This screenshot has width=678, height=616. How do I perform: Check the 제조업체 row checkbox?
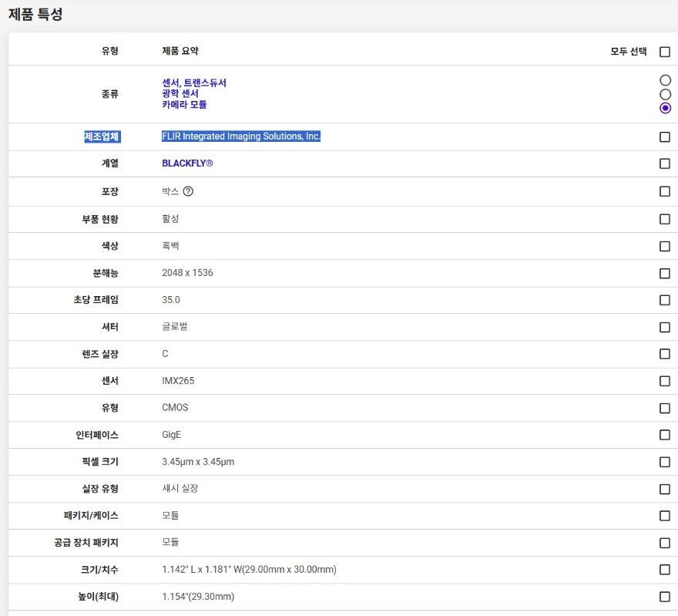[665, 137]
